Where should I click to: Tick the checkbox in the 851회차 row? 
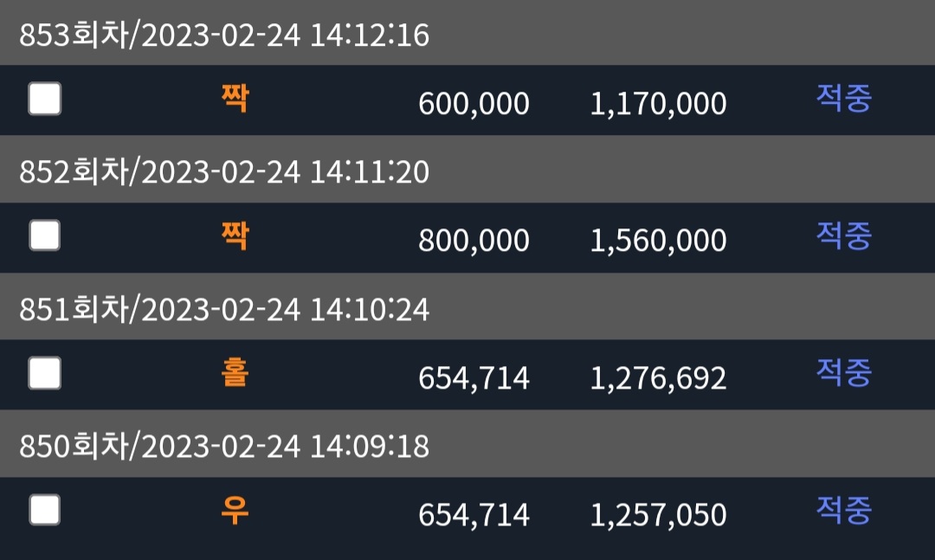tap(45, 373)
